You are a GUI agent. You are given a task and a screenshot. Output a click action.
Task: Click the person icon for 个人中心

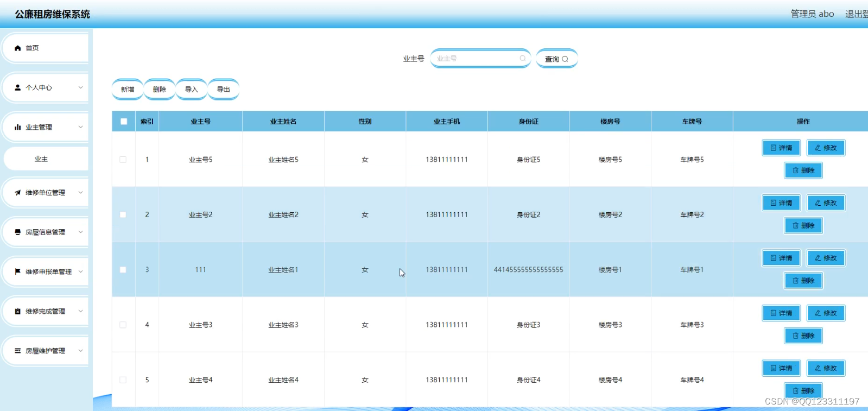(x=18, y=87)
